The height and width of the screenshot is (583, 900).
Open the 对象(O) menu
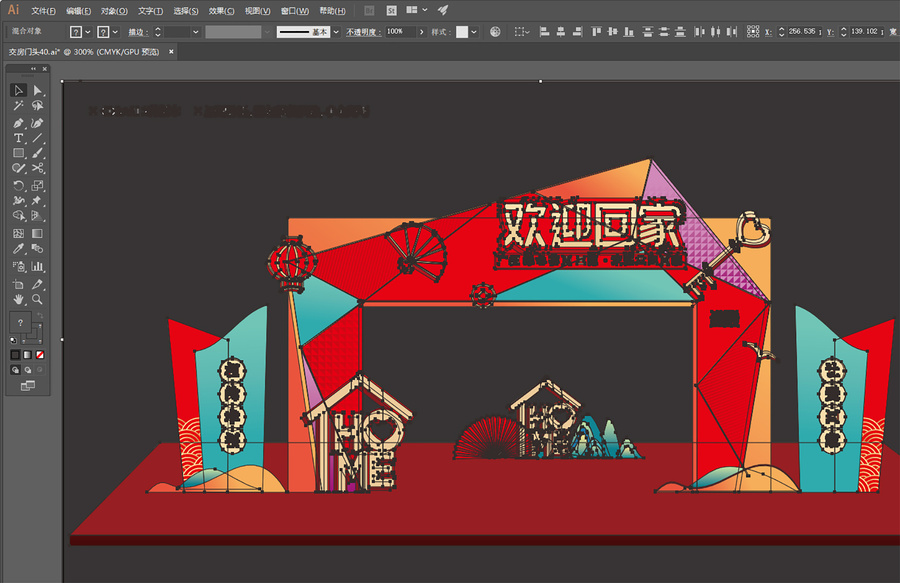(x=114, y=11)
